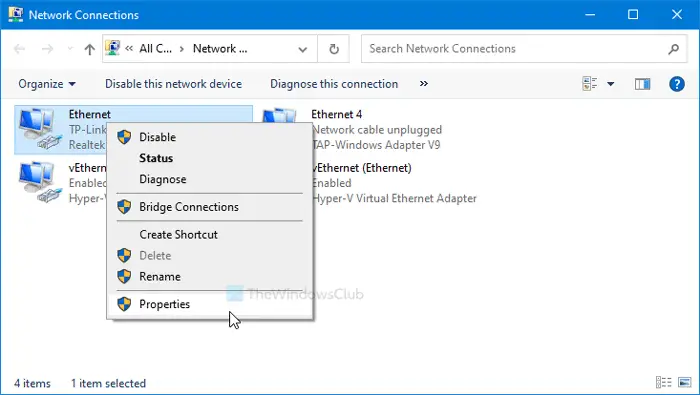Select the vEthernet adapter icon on left
This screenshot has width=700, height=395.
(x=39, y=183)
